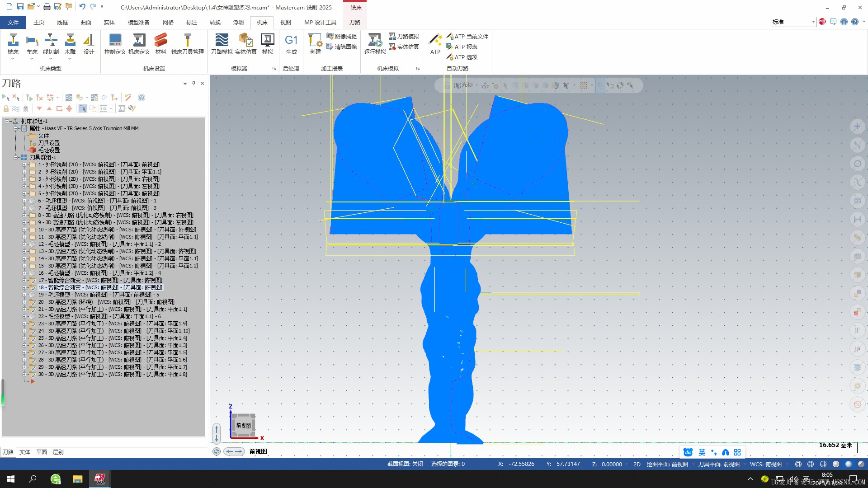This screenshot has height=488, width=868.
Task: Click the lock operations icon in toolpath panel
Action: (x=6, y=109)
